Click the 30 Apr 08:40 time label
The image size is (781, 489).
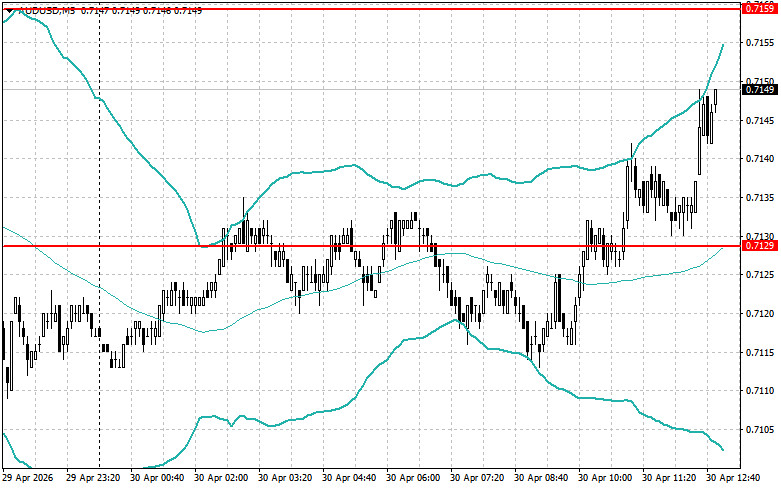pos(541,478)
